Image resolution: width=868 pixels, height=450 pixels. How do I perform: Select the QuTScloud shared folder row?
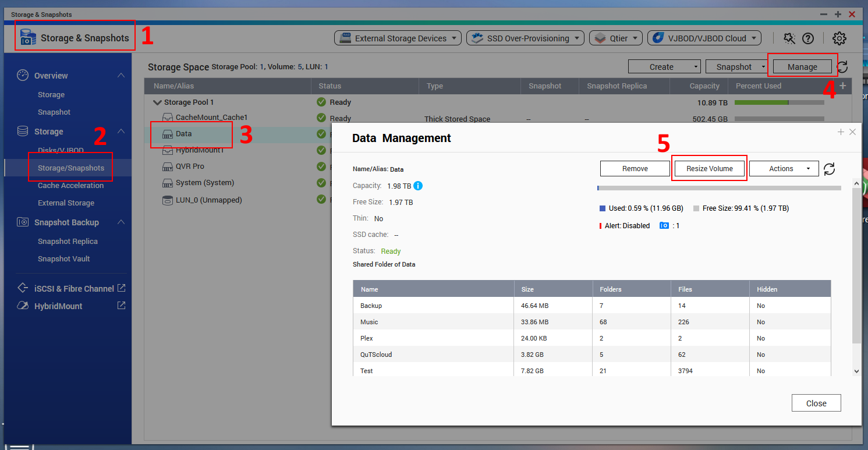(x=591, y=355)
